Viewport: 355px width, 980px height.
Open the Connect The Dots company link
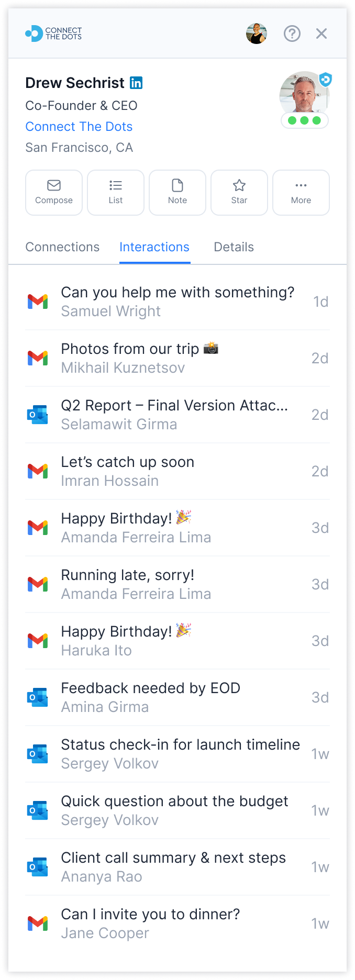[x=79, y=127]
